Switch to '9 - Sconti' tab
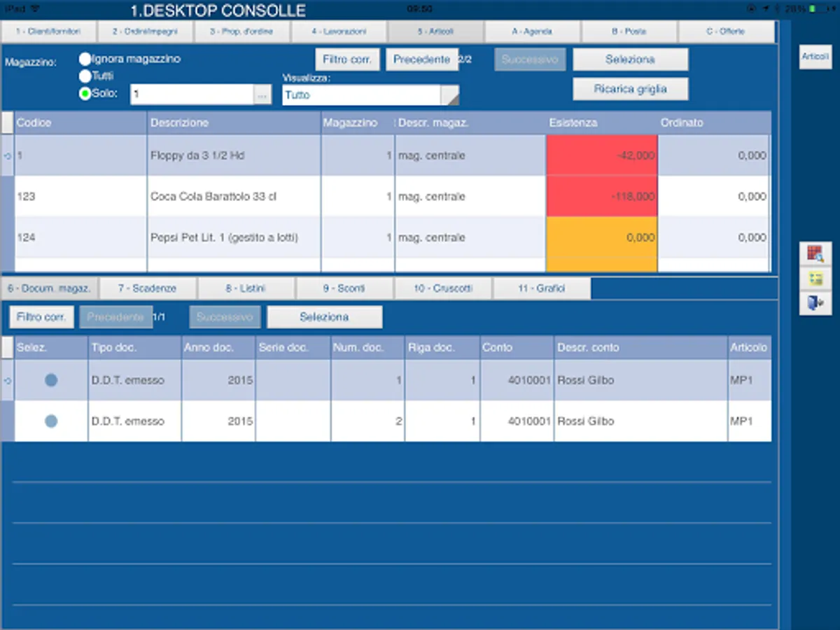Screen dimensions: 840x630 click(344, 288)
